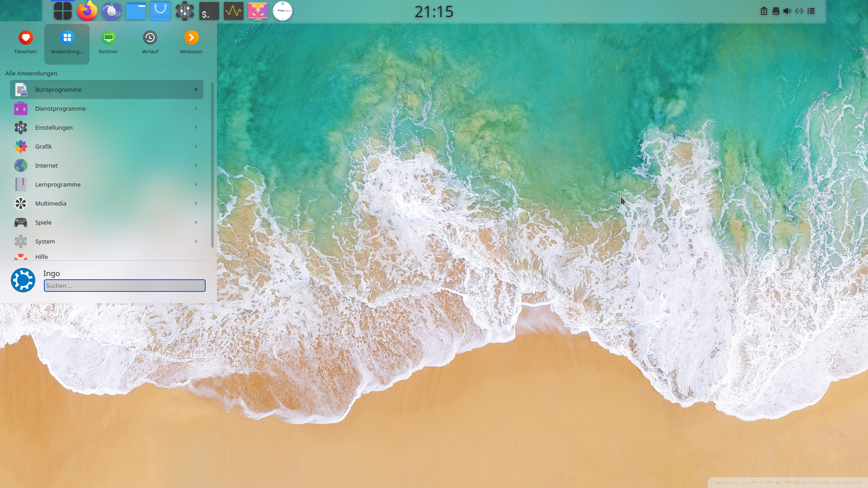Click the Suchen search field
The width and height of the screenshot is (868, 488).
124,286
